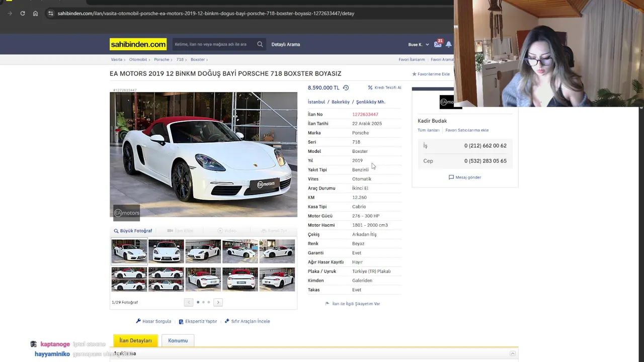Screen dimensions: 644x362
Task: Switch to the İlan Detayları tab
Action: [x=135, y=340]
